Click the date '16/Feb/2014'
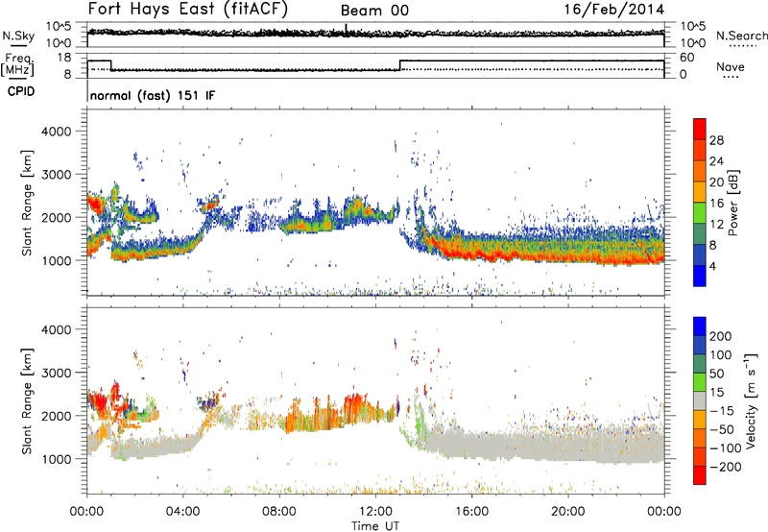768x532 pixels. (614, 10)
